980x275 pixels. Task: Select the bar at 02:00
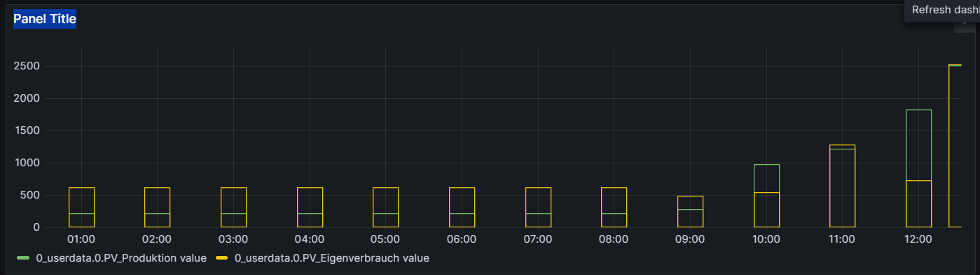pos(158,207)
